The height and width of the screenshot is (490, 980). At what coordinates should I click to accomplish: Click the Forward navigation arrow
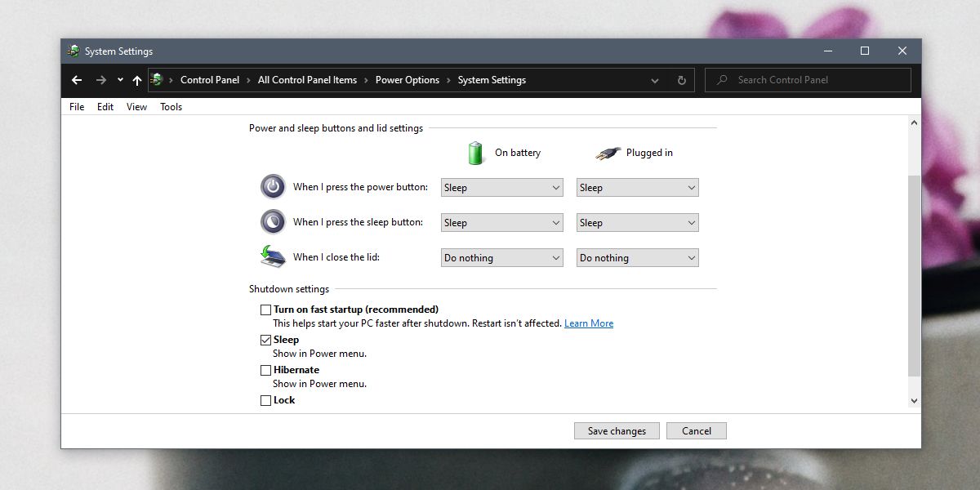click(x=100, y=80)
